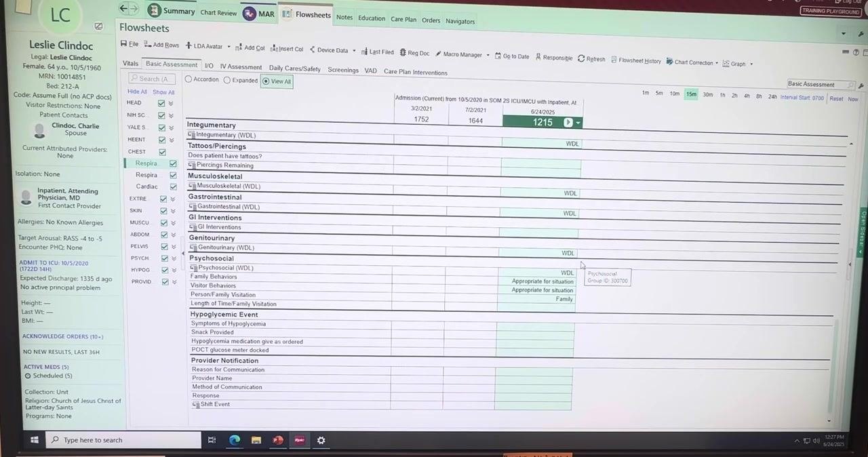The height and width of the screenshot is (457, 868).
Task: Open Flowsheet History
Action: (635, 60)
